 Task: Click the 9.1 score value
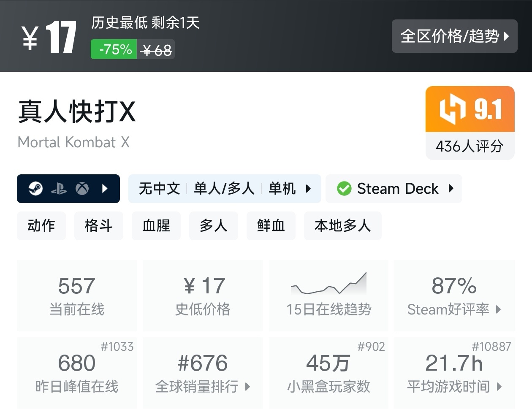(489, 110)
